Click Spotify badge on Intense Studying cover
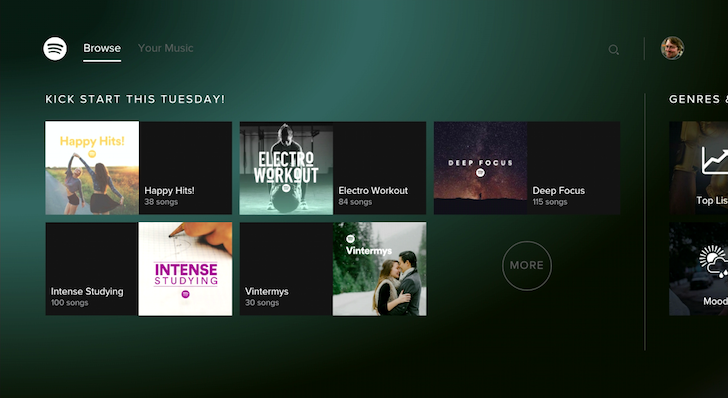 coord(185,294)
